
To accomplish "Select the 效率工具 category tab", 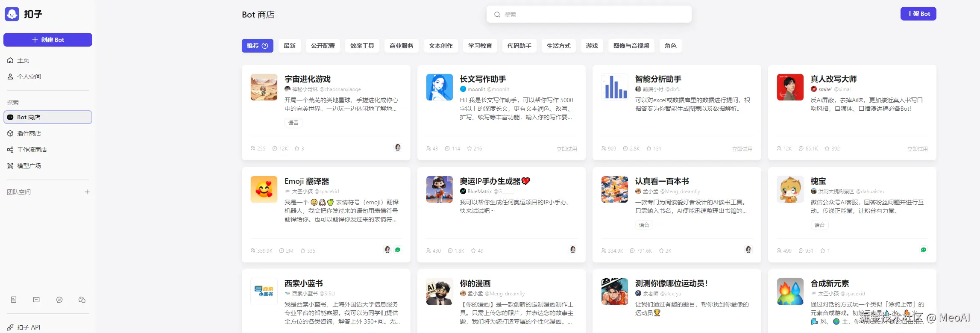I will (x=362, y=46).
